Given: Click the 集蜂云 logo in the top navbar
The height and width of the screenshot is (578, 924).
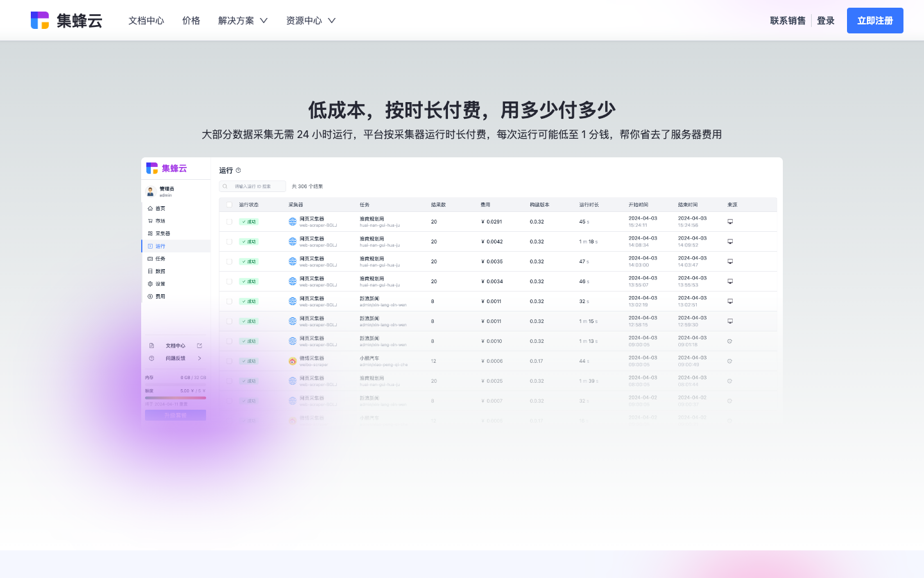Looking at the screenshot, I should tap(66, 21).
